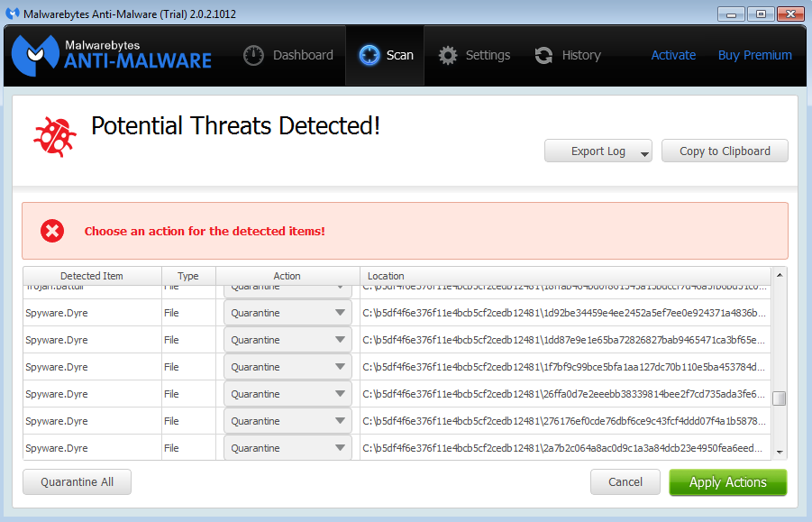Screen dimensions: 812x522
Task: Open action dropdown for 1dd87e9e1e65 file
Action: 287,340
